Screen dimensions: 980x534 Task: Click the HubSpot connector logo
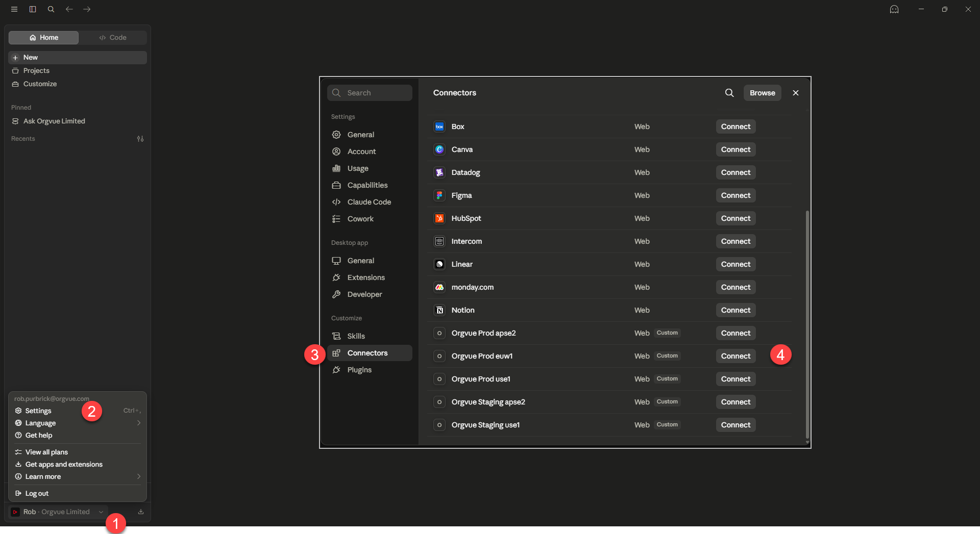tap(439, 218)
